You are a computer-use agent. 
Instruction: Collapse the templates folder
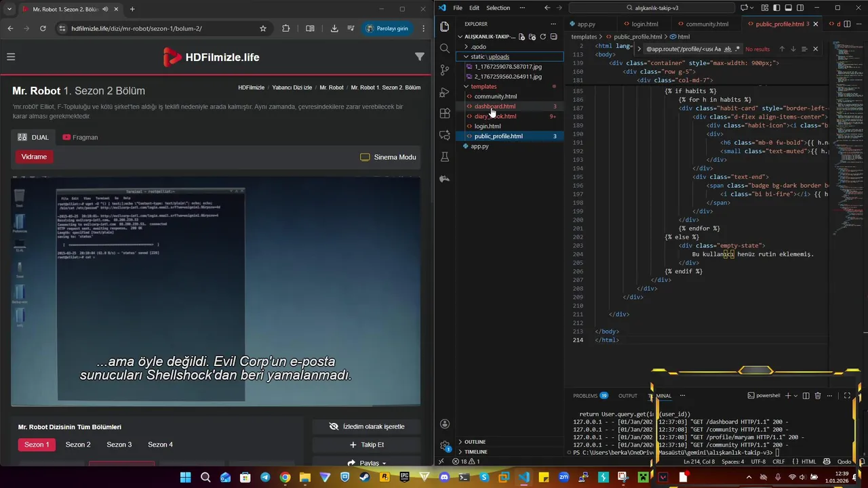point(510,87)
